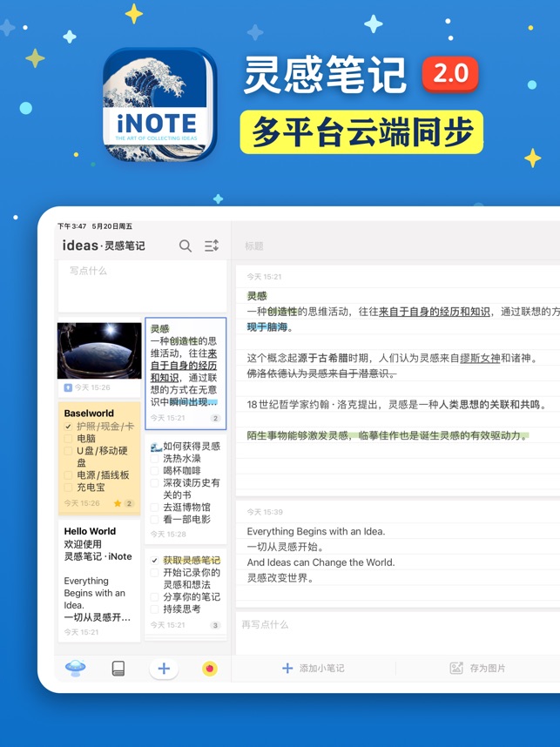Open the Hello World note card
The width and height of the screenshot is (560, 747).
pyautogui.click(x=98, y=579)
